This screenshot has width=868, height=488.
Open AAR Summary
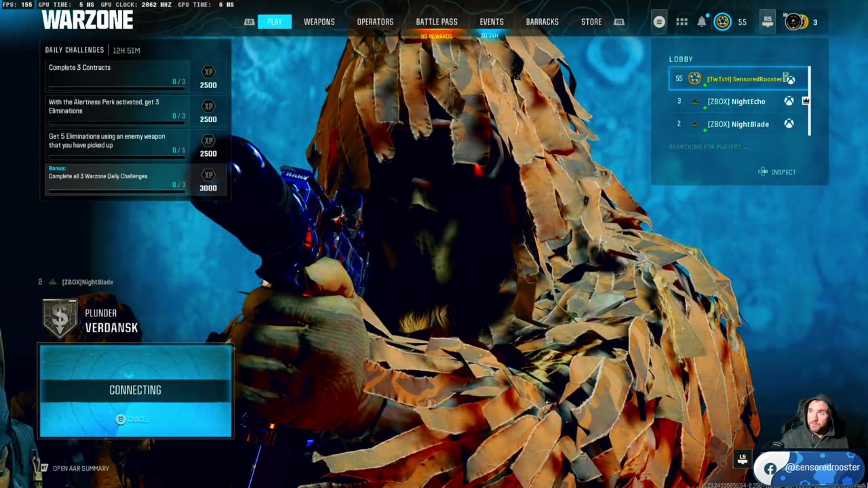[x=81, y=468]
